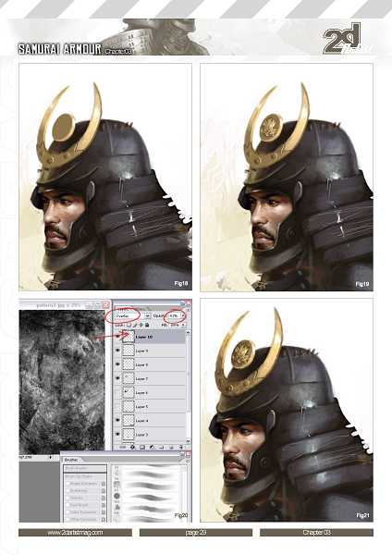Click the add layer style icon
Screen dimensions: 392x555
coord(133,448)
